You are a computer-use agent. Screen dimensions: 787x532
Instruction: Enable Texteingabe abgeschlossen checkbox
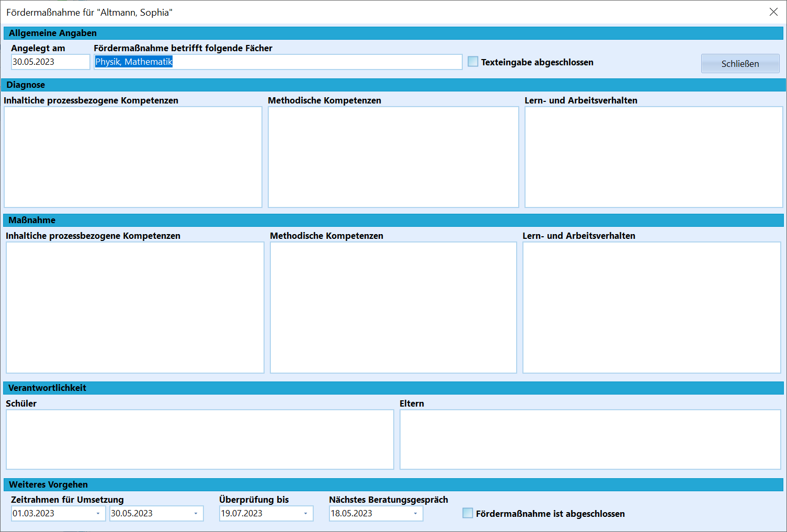click(473, 62)
